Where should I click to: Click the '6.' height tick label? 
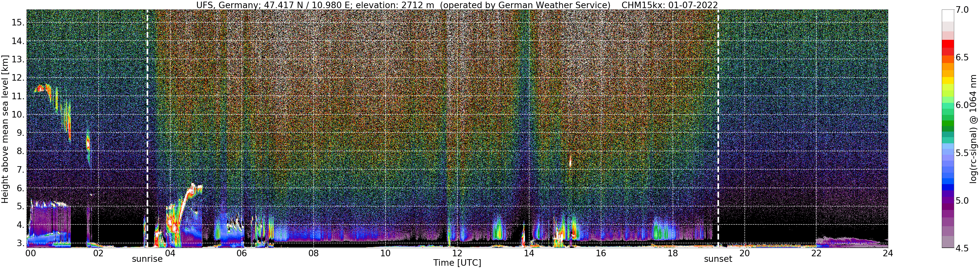click(x=20, y=188)
